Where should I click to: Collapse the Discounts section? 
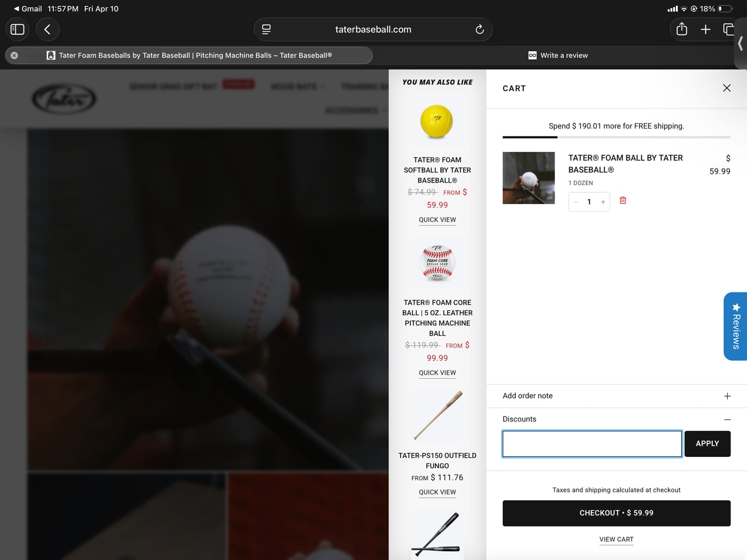616,419
